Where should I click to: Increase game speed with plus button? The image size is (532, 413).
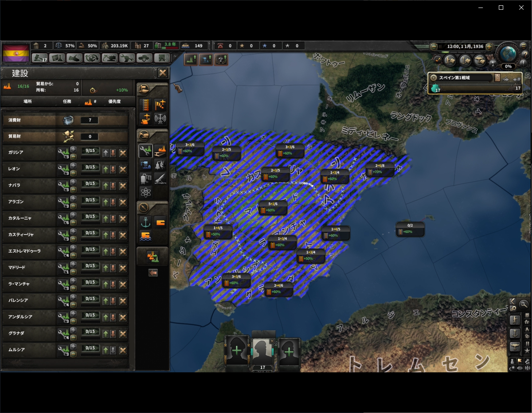[x=489, y=46]
